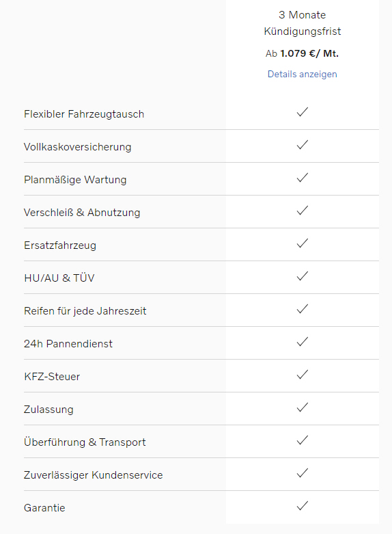Select the Garantie feature label
Viewport: 392px width, 534px height.
44,508
